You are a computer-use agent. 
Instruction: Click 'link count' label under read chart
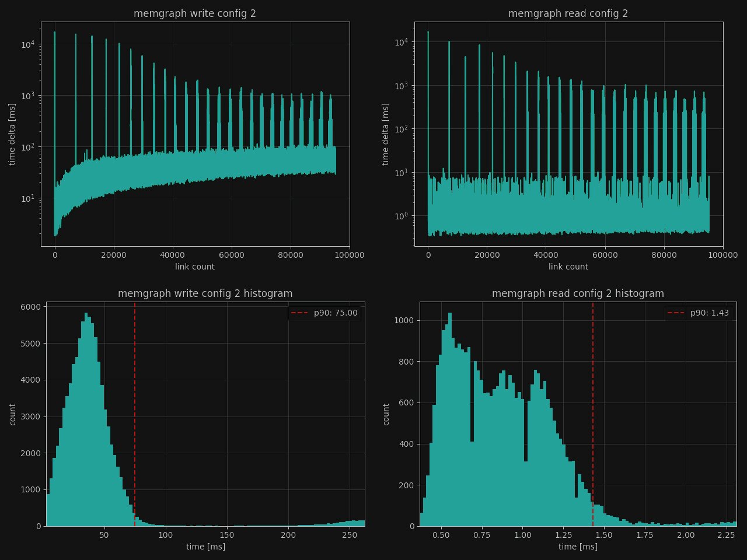coord(568,267)
